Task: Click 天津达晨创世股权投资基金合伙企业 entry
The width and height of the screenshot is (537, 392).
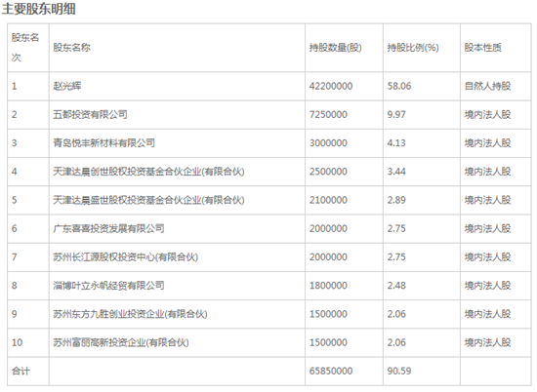Action: (x=148, y=172)
